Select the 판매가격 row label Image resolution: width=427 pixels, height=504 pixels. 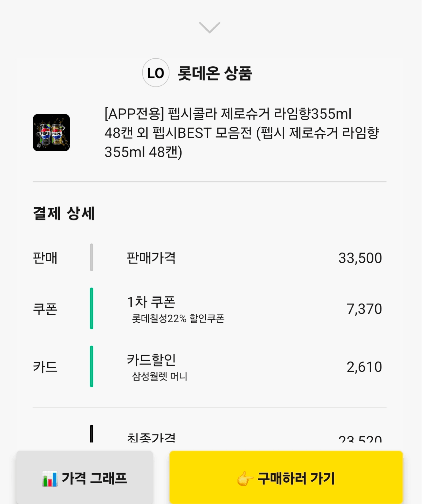[x=151, y=258]
